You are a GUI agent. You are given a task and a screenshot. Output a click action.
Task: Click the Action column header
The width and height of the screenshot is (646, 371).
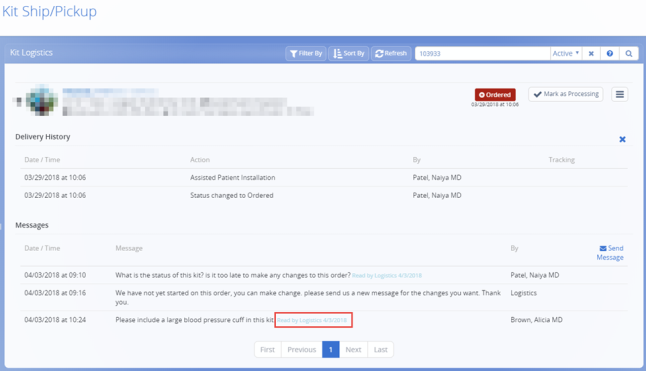point(200,160)
